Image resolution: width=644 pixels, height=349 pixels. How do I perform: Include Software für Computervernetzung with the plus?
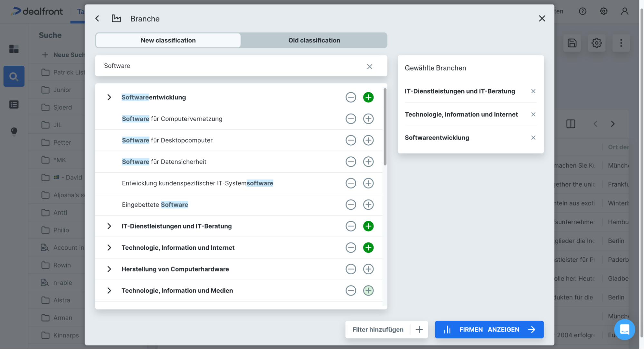point(368,119)
